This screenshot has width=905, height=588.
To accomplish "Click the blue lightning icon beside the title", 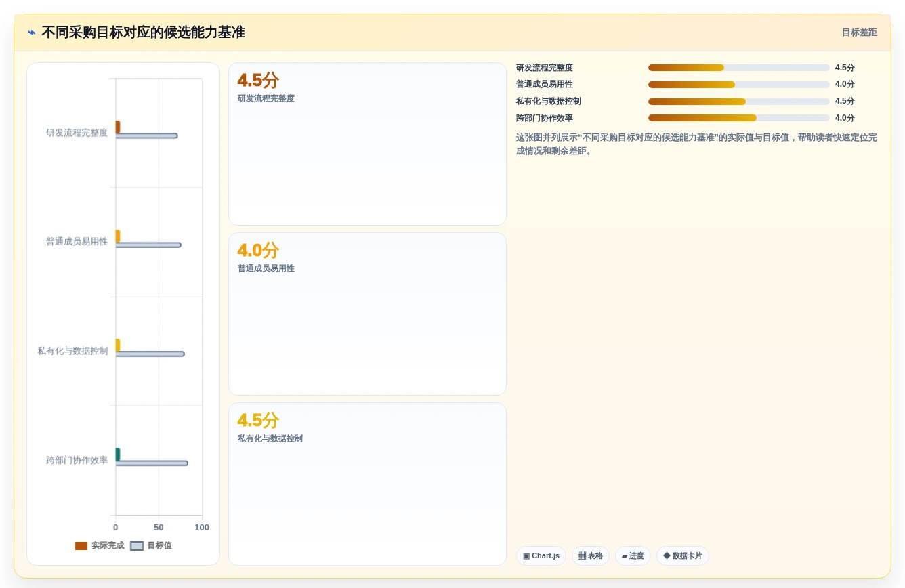I will click(32, 33).
